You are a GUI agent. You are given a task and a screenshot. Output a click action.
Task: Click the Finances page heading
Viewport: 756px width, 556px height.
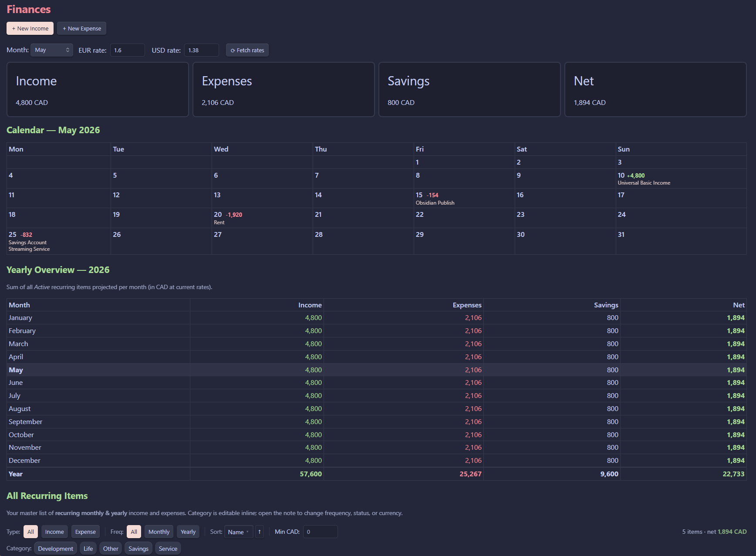(29, 9)
